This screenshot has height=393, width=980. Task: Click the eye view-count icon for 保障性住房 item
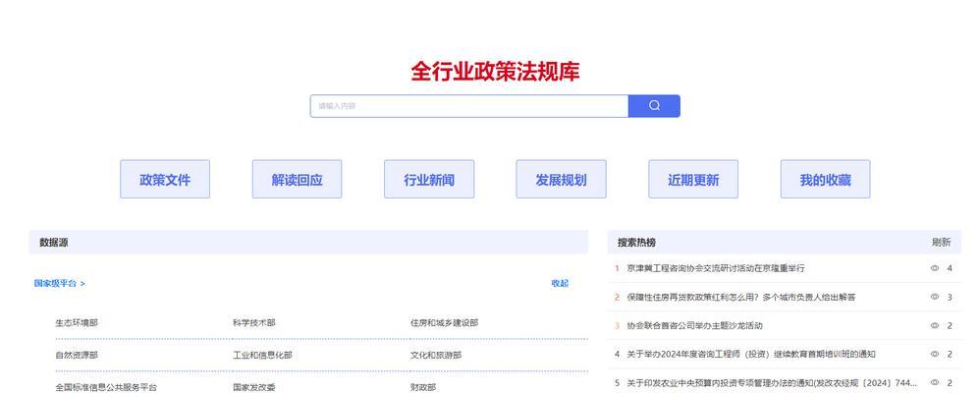pos(935,298)
